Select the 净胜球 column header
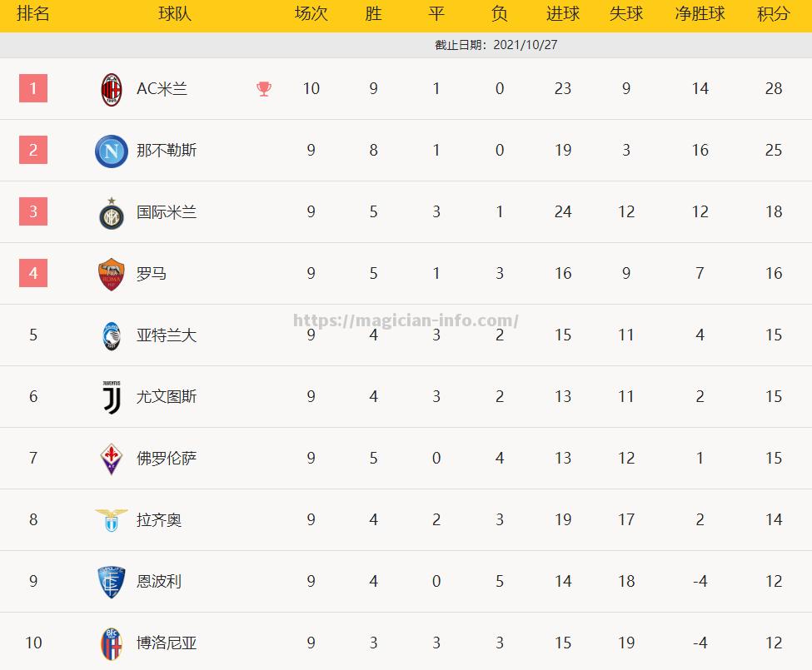Viewport: 812px width, 670px height. click(700, 13)
